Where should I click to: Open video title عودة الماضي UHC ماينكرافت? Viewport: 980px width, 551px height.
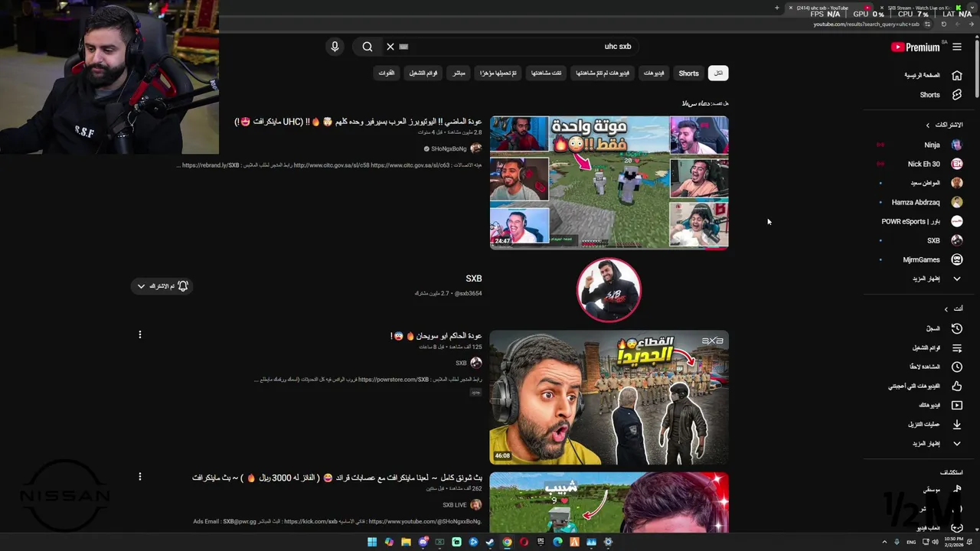[x=358, y=122]
